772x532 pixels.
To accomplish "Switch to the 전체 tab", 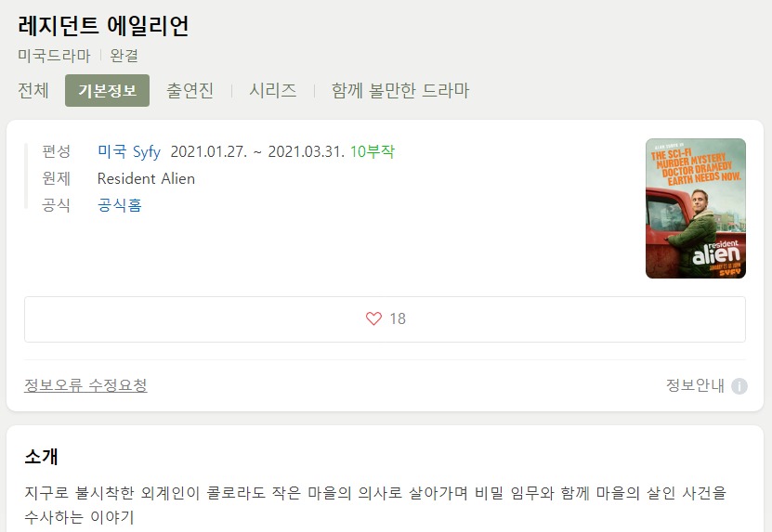I will point(33,91).
